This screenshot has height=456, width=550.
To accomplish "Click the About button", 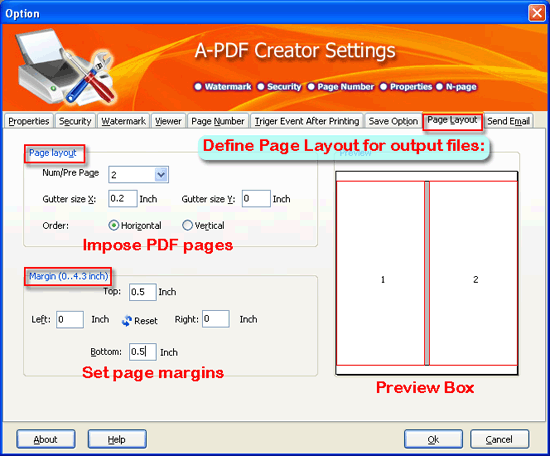I will 46,439.
